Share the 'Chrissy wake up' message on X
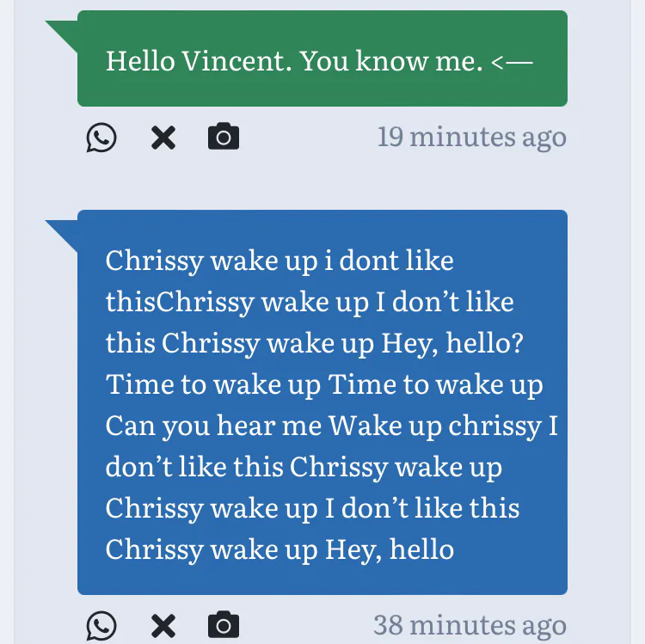Screen dimensions: 645x644 (x=163, y=625)
